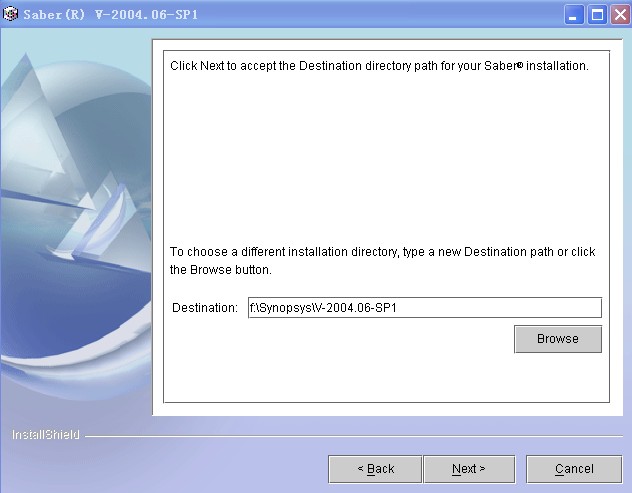
Task: Click the window title 'Saber(R) V-2004.06-SP1'
Action: coord(111,15)
